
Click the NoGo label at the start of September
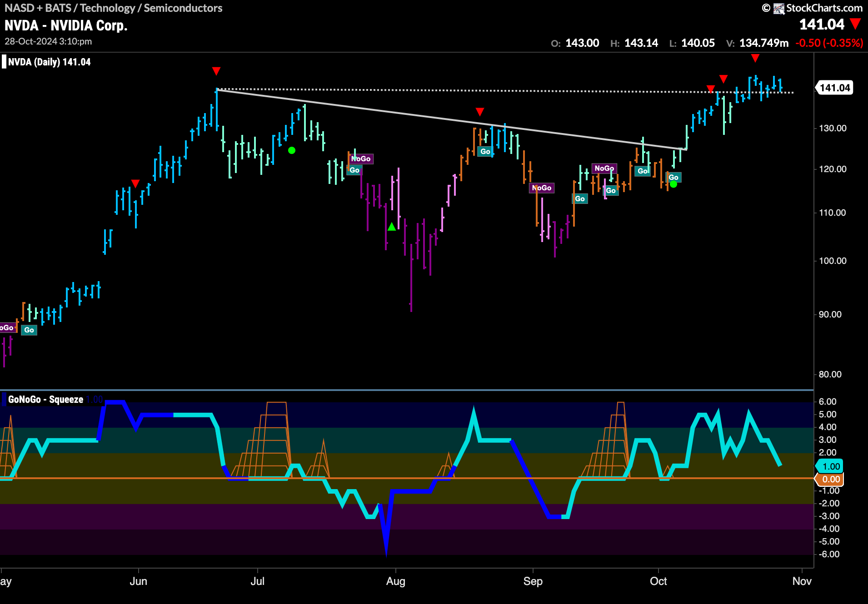542,188
